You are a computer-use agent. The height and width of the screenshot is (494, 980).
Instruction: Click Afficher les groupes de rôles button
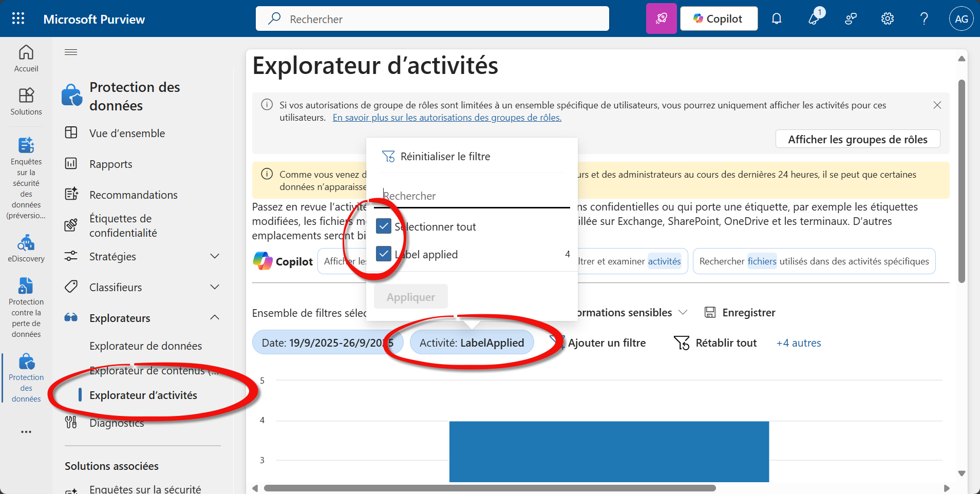pyautogui.click(x=857, y=139)
